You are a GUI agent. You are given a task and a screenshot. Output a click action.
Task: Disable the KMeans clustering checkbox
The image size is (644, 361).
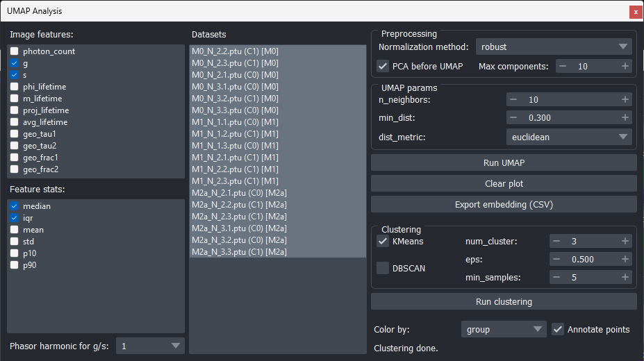pos(383,241)
